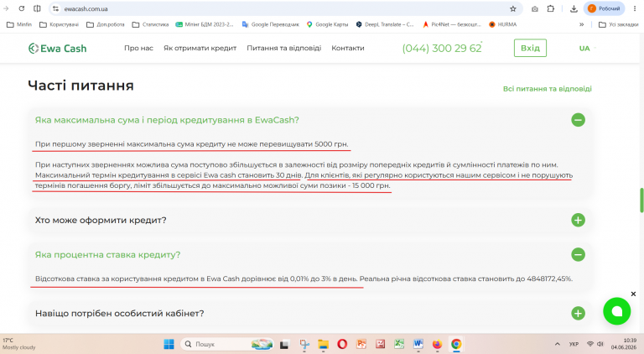Click the phone number (044) 300 29 62
Image resolution: width=644 pixels, height=354 pixels.
point(442,49)
